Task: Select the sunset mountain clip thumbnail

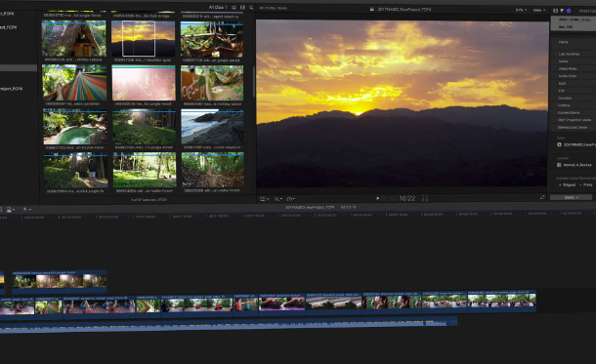Action: [x=144, y=39]
